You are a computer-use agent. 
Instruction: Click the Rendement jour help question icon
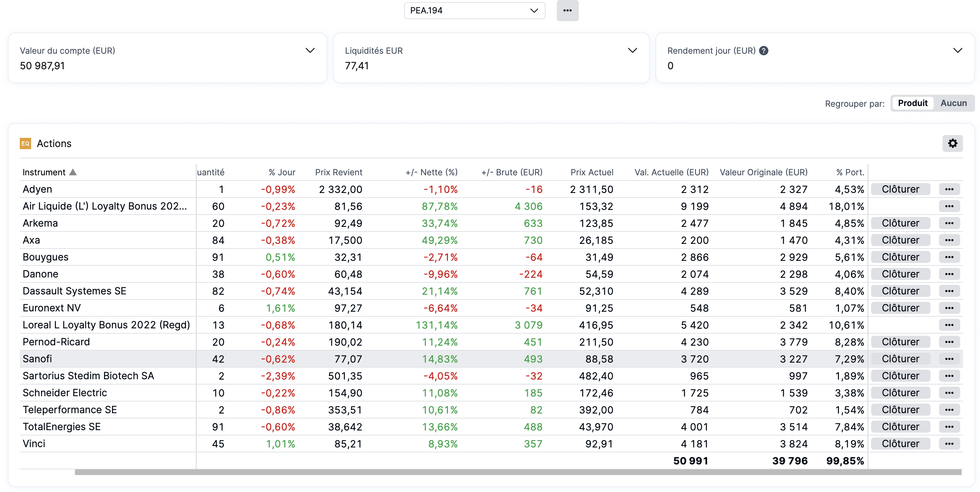tap(764, 51)
